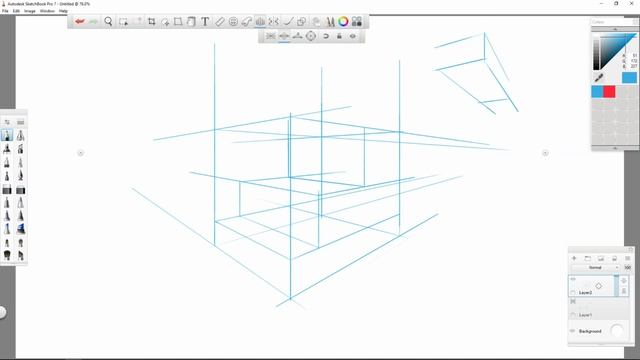
Task: Enable the Ruler guide
Action: [220, 22]
